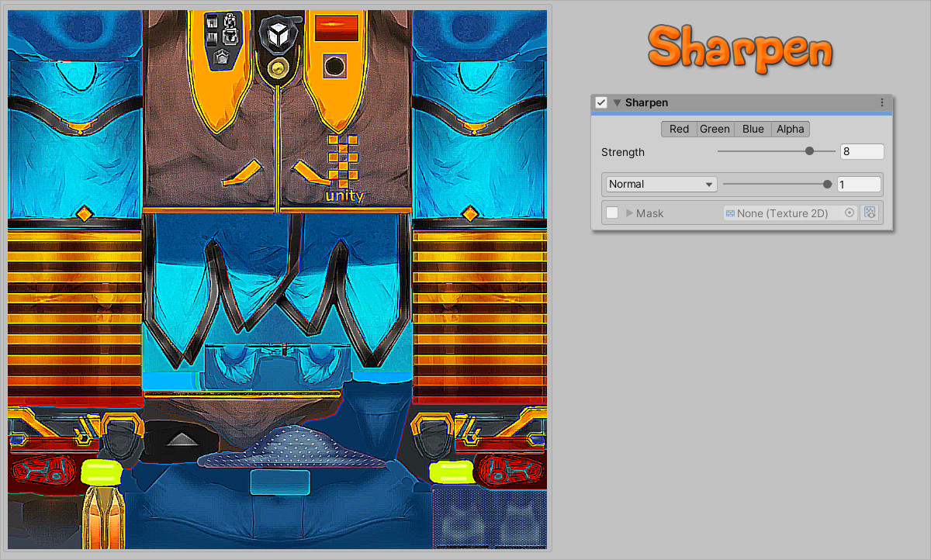This screenshot has width=931, height=560.
Task: Open the Normal blend mode dropdown
Action: point(661,184)
